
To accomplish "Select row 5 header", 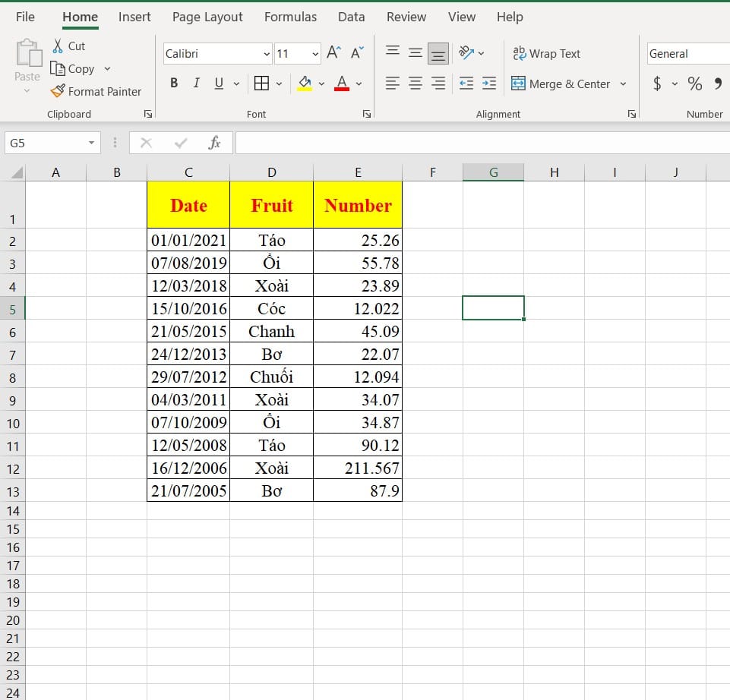I will click(13, 308).
